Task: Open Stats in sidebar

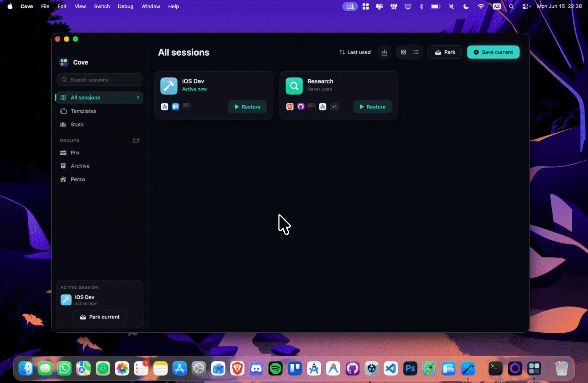Action: [x=100, y=124]
